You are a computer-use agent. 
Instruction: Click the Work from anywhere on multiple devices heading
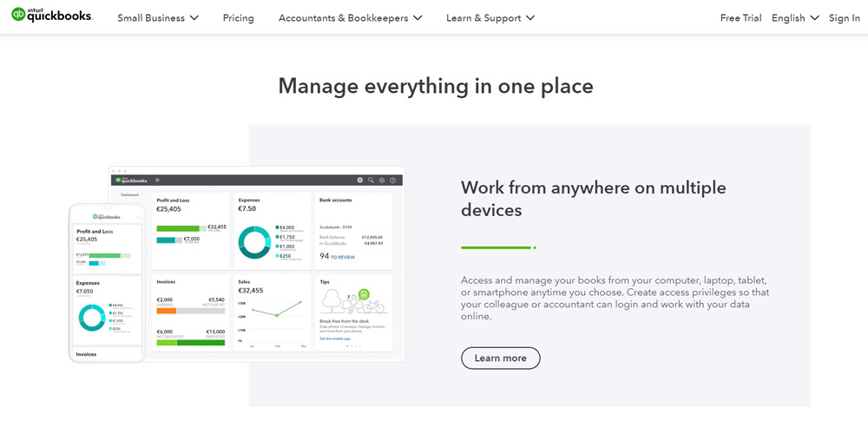[x=594, y=199]
